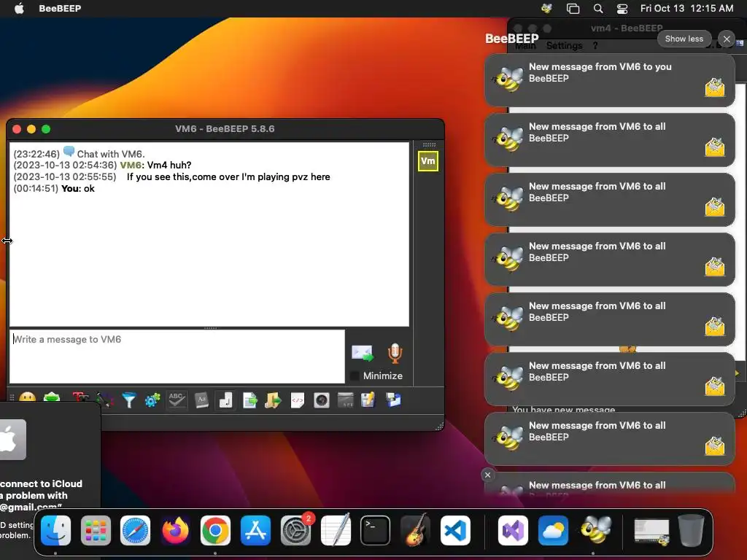The height and width of the screenshot is (560, 747).
Task: Toggle ABC spell check
Action: pos(177,400)
